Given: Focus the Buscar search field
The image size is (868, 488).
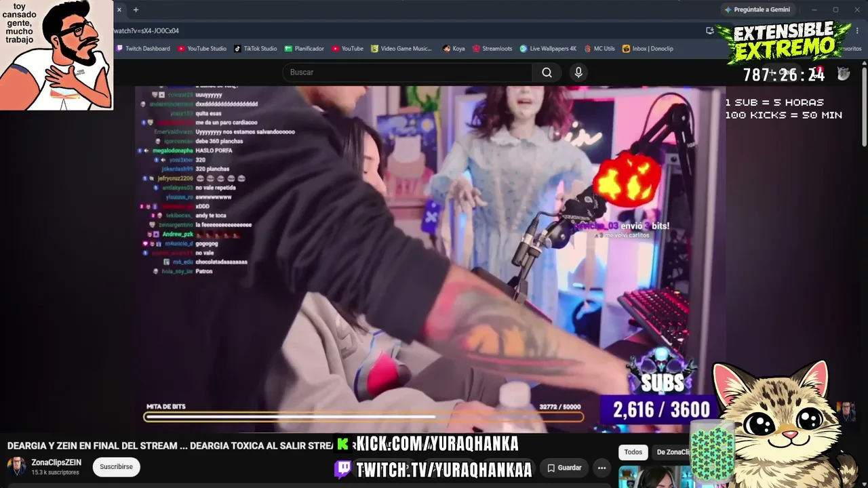Looking at the screenshot, I should click(x=408, y=73).
